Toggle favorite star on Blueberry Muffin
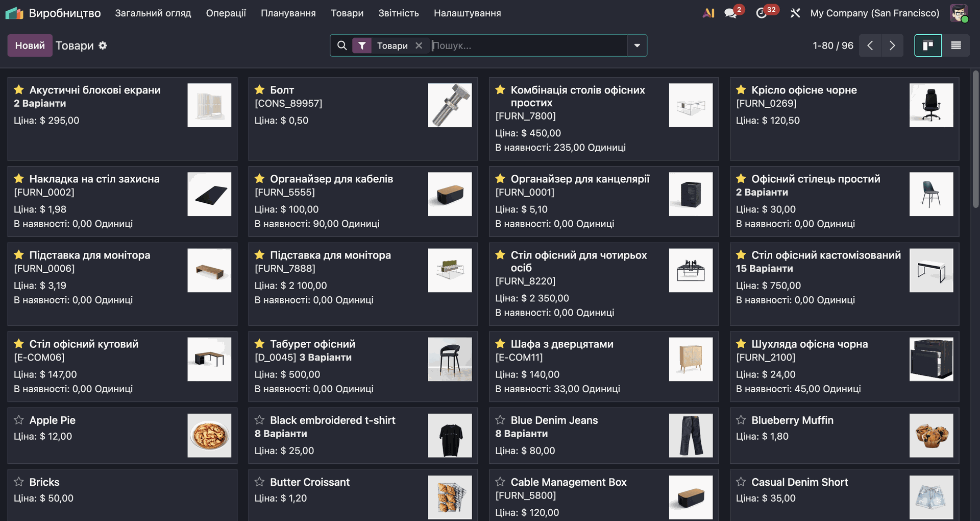 [741, 420]
